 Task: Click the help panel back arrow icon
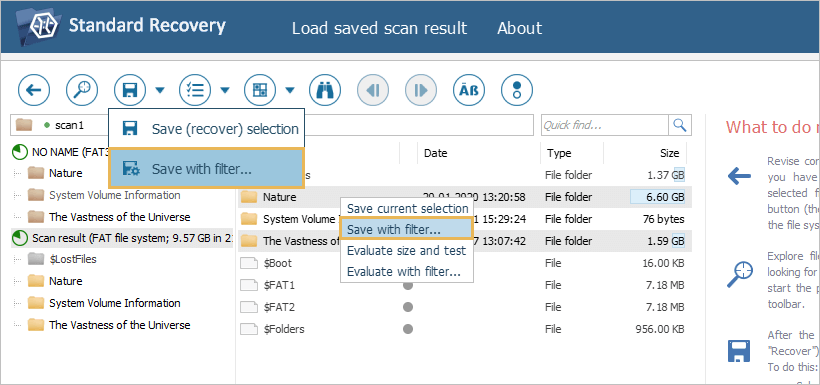click(x=739, y=176)
